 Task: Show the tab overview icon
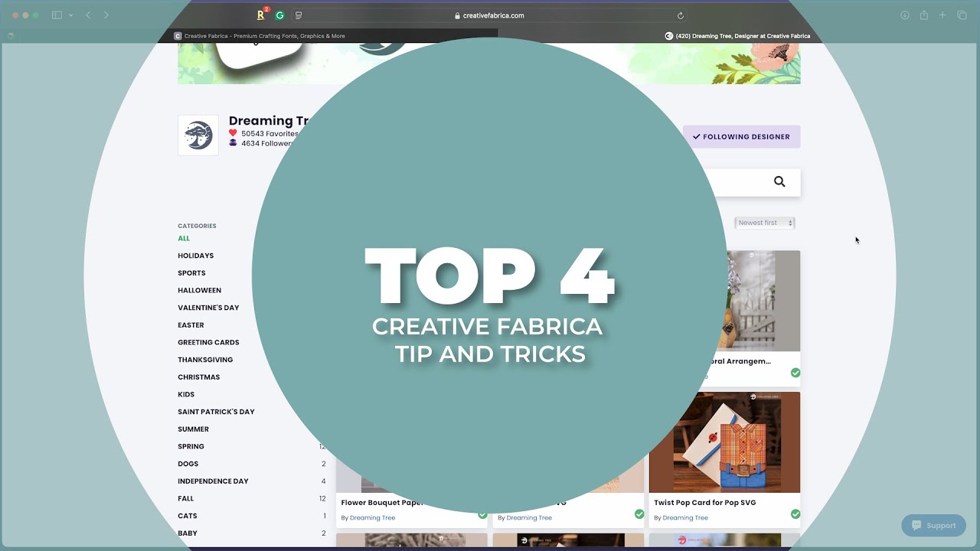962,15
